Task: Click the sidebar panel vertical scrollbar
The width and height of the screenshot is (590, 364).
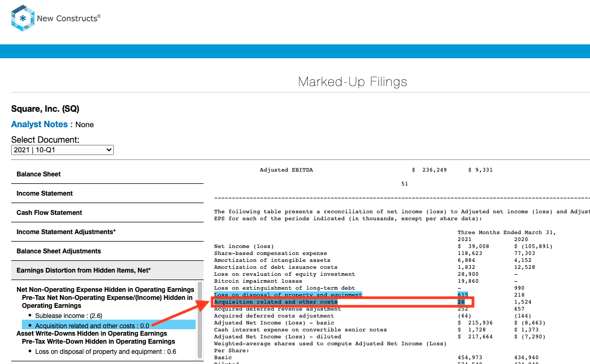Action: tap(200, 320)
